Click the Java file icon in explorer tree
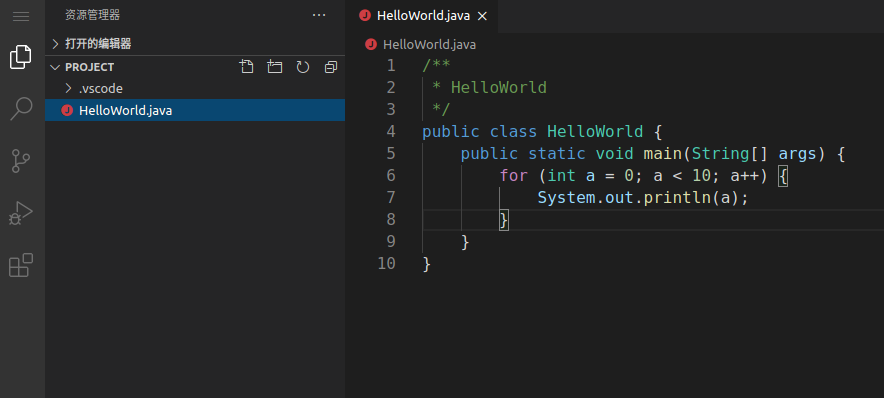This screenshot has height=398, width=884. pyautogui.click(x=67, y=110)
